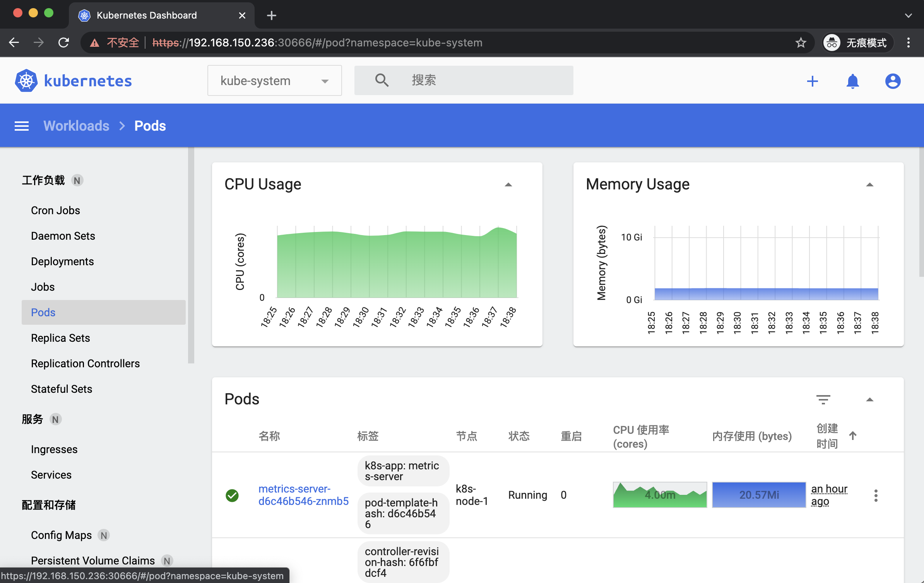Open Replication Controllers in sidebar
Image resolution: width=924 pixels, height=583 pixels.
(85, 363)
